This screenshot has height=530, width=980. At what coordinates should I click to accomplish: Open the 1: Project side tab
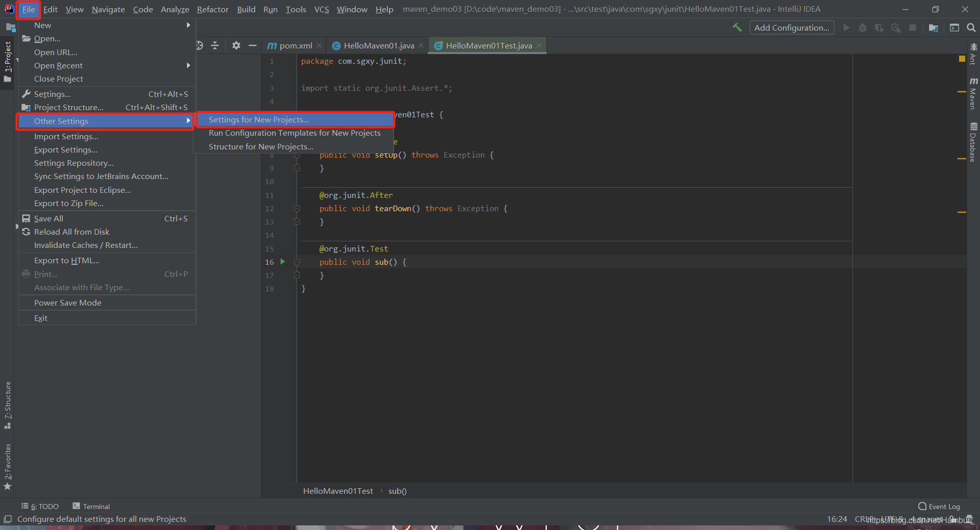pos(7,61)
